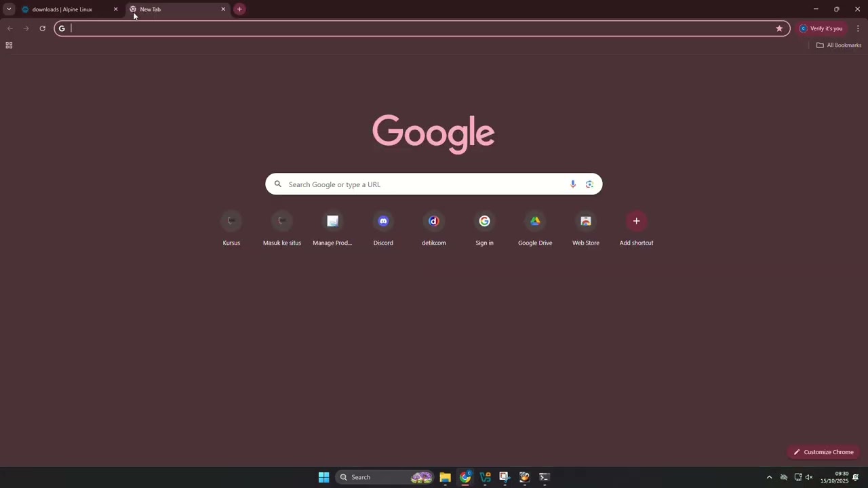Click the browser forward arrow
Viewport: 868px width, 488px height.
click(26, 28)
